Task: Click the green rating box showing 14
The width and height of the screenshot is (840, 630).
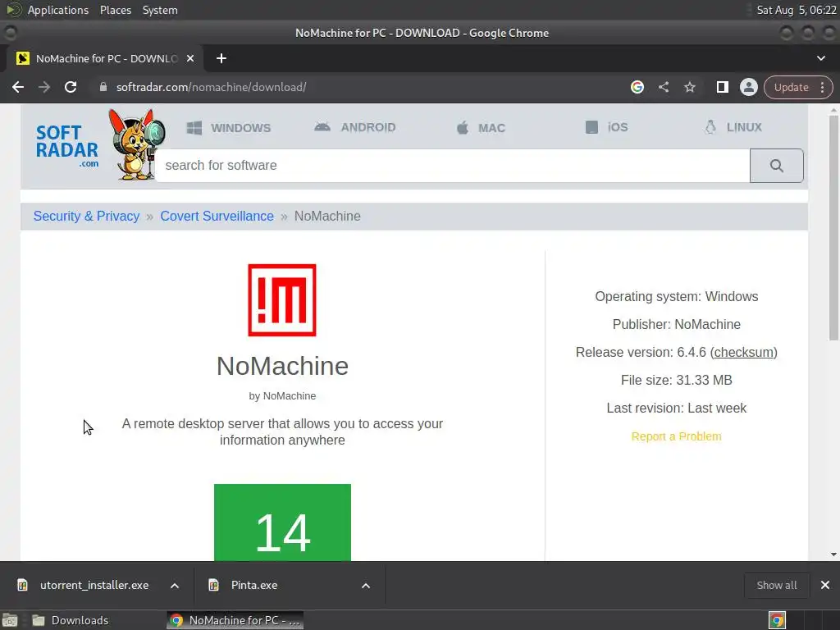Action: (282, 523)
